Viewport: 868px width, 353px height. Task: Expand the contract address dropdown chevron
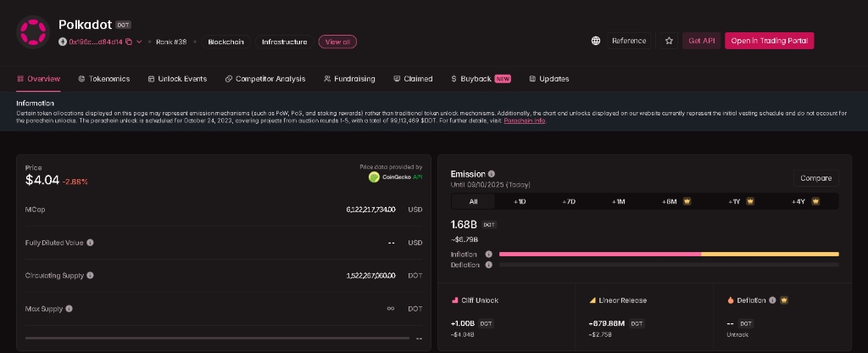(x=138, y=42)
